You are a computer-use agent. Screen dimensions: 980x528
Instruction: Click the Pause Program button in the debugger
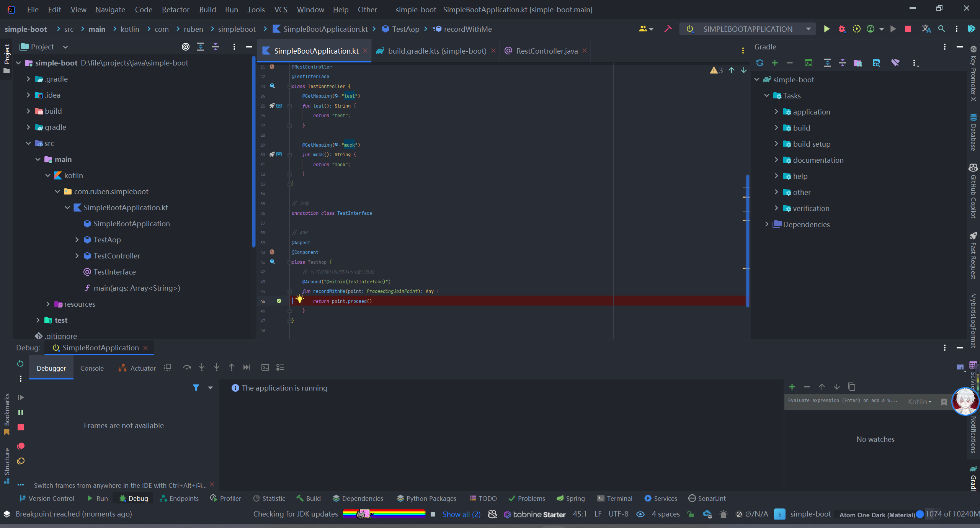21,412
